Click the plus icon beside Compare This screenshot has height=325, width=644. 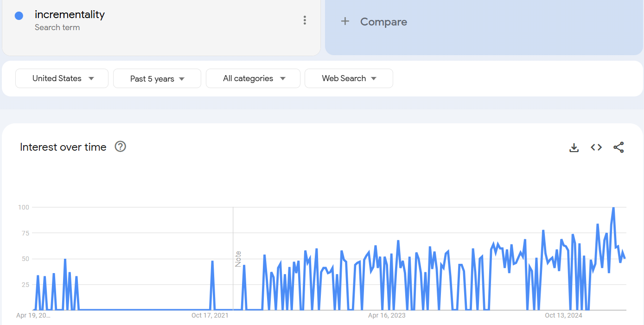[345, 21]
